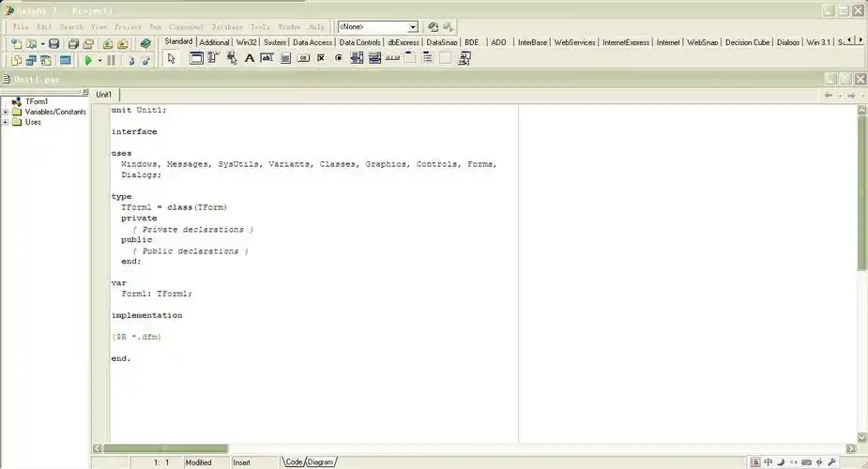This screenshot has height=469, width=868.
Task: Select the Label component (letter A)
Action: (250, 58)
